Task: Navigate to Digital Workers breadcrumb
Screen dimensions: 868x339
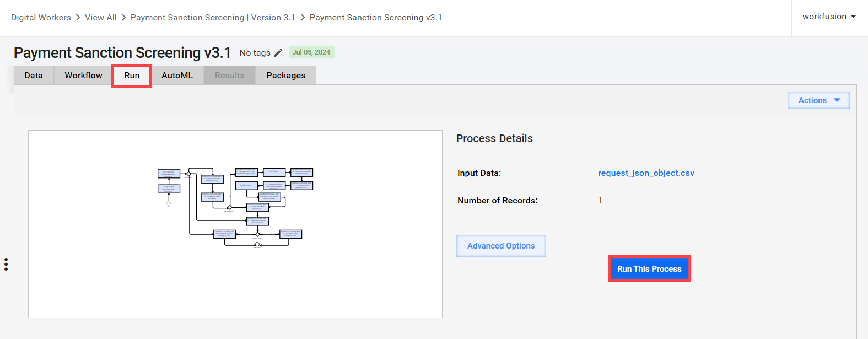Action: point(41,18)
